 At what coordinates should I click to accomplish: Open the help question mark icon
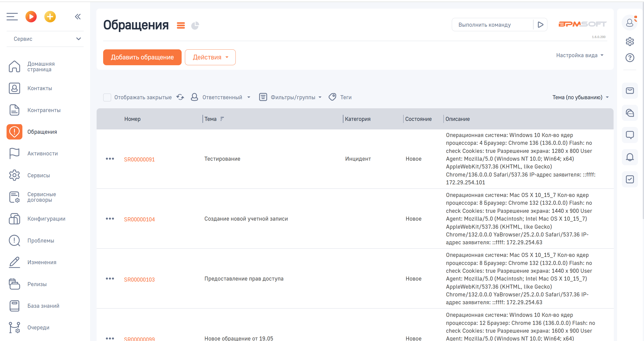(x=630, y=58)
